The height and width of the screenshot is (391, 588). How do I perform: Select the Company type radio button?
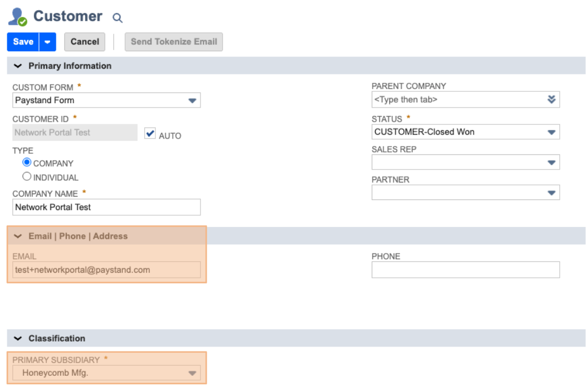click(26, 162)
